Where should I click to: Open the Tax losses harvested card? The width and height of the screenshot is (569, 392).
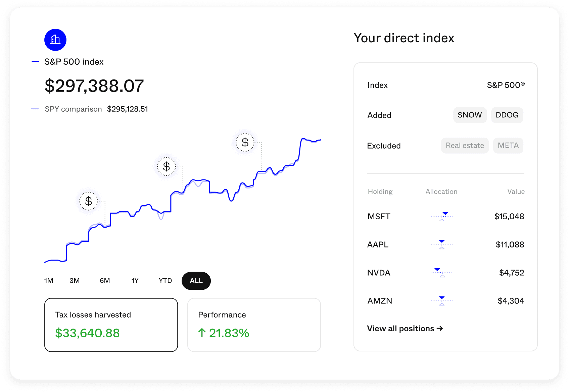click(x=111, y=325)
